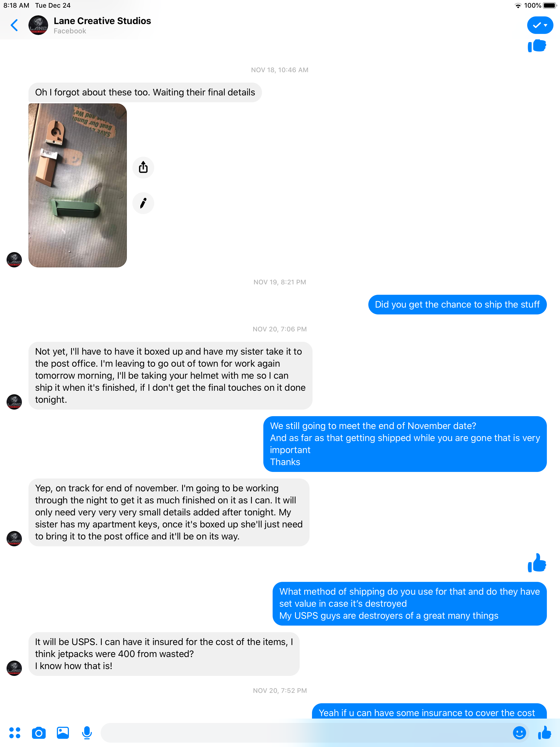
Task: Open the shared parts photo thumbnail
Action: [78, 185]
